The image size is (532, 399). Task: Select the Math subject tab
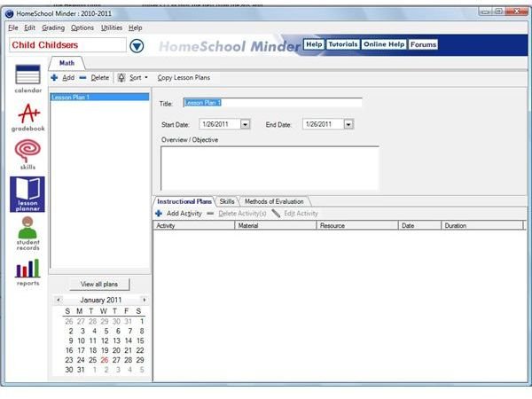[66, 63]
